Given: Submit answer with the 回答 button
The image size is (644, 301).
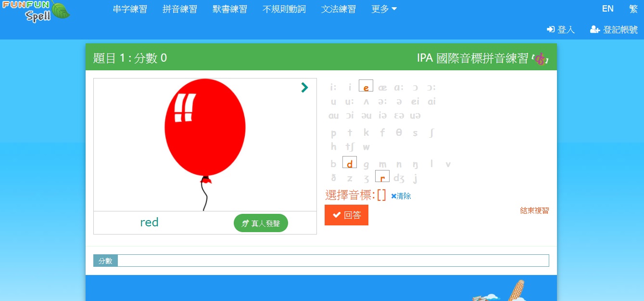Looking at the screenshot, I should [x=346, y=215].
